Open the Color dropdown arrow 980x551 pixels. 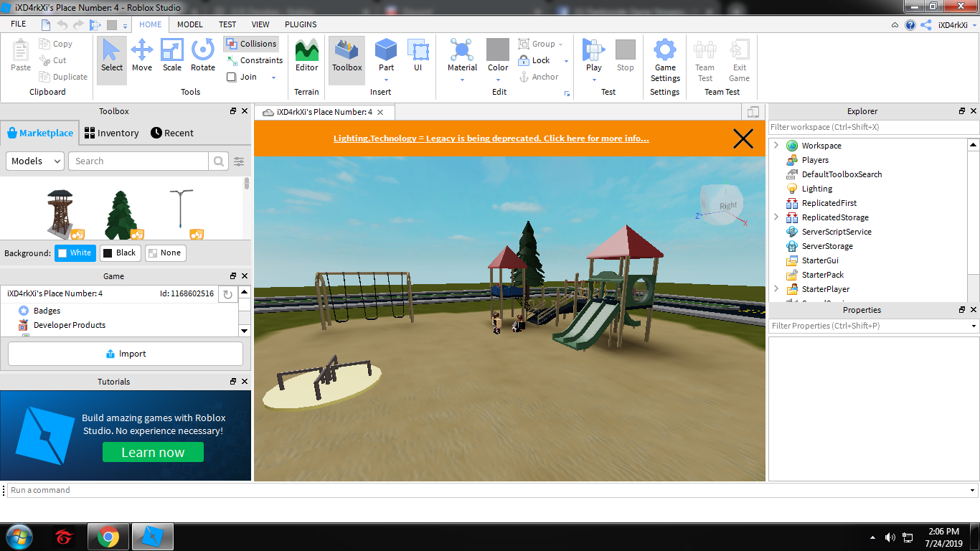(498, 79)
